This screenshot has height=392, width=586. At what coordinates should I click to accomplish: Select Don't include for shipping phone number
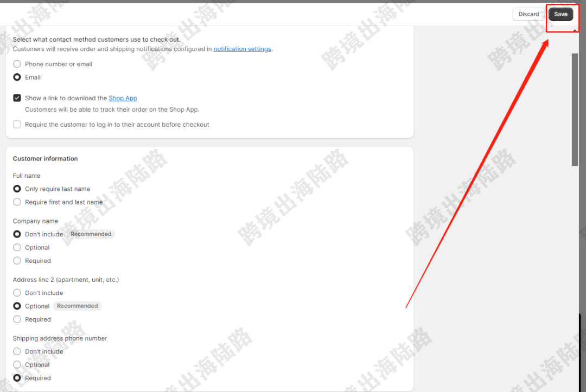pos(17,351)
